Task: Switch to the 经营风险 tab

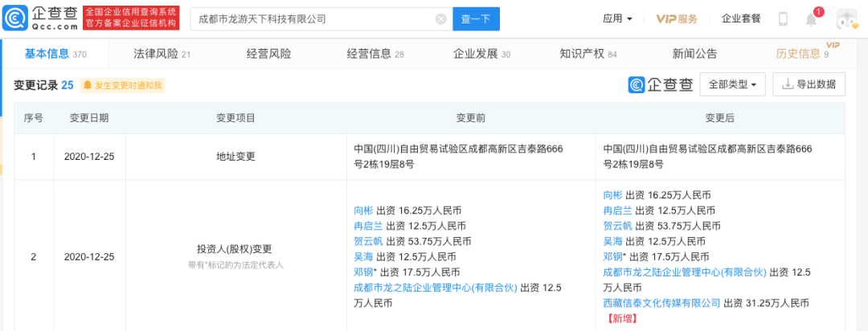Action: [x=268, y=54]
